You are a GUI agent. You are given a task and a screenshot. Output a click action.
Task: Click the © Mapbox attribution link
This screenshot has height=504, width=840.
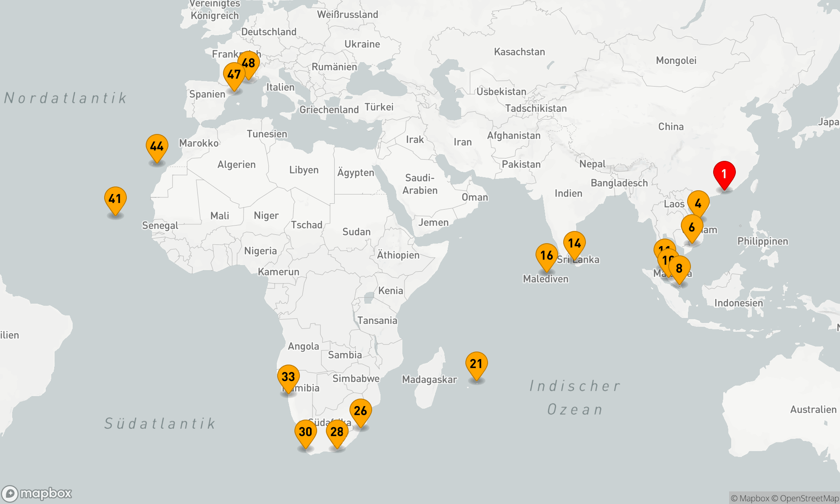750,499
